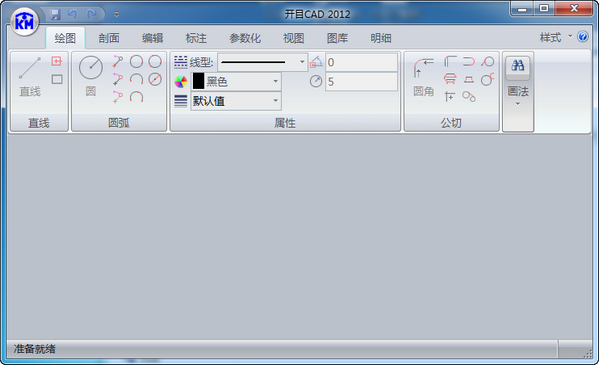Image resolution: width=599 pixels, height=365 pixels.
Task: Select the rectangle drawing tool icon
Action: click(57, 79)
